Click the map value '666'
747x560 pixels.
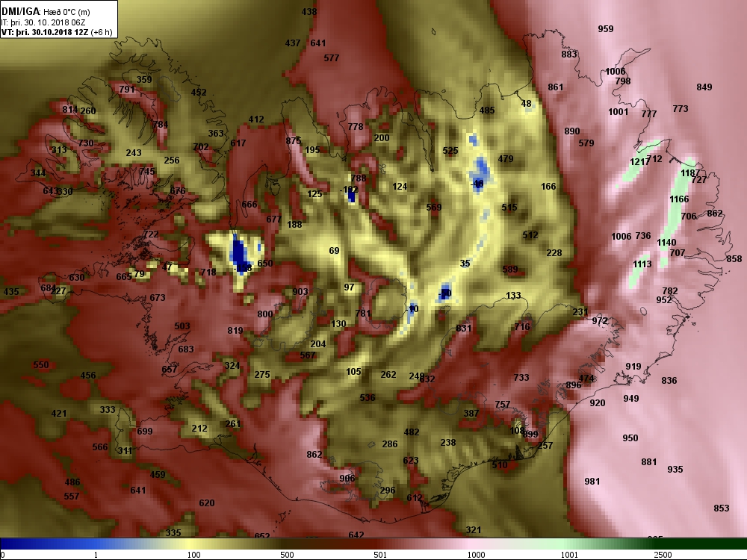249,205
